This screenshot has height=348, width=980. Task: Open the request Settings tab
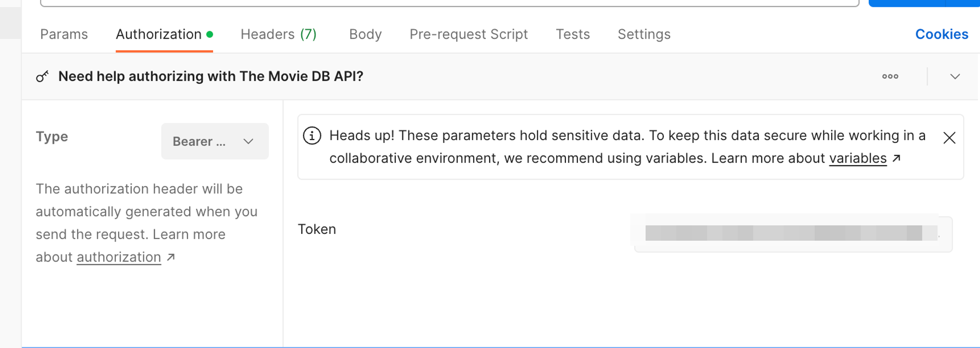[x=644, y=34]
